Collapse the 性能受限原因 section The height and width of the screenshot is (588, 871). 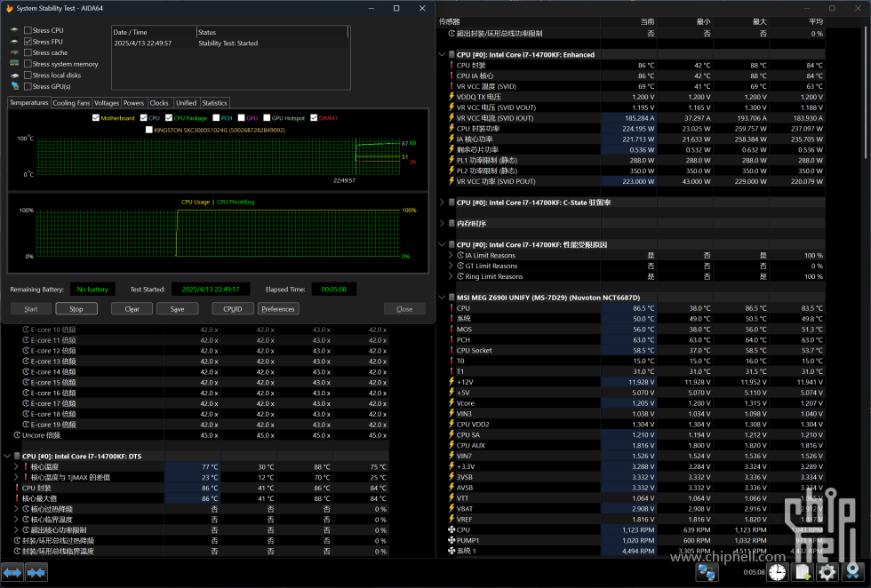443,244
